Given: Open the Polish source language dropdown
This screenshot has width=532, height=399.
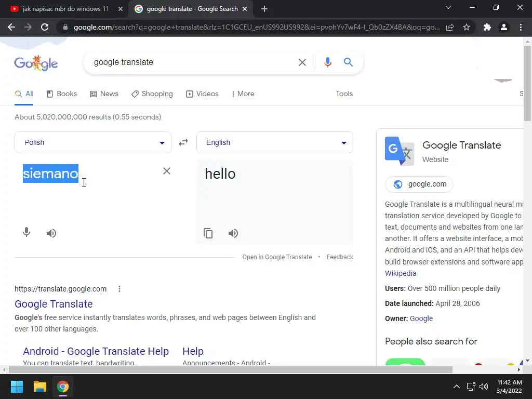Looking at the screenshot, I should 93,142.
